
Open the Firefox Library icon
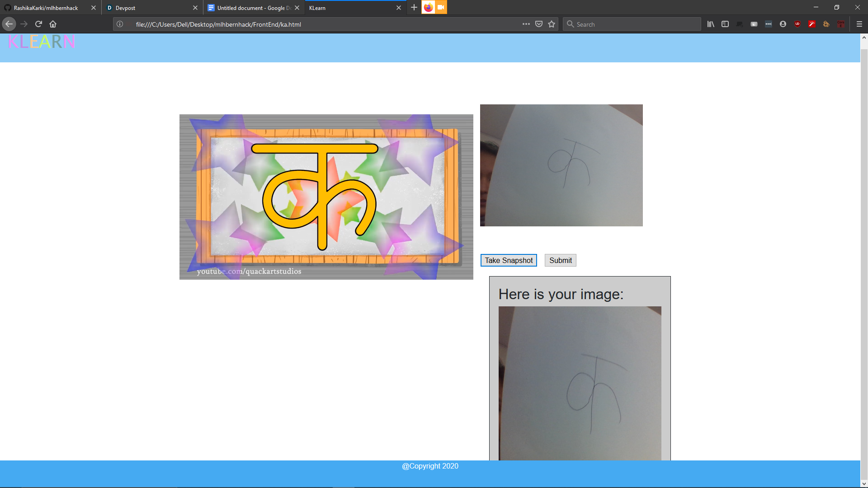711,24
